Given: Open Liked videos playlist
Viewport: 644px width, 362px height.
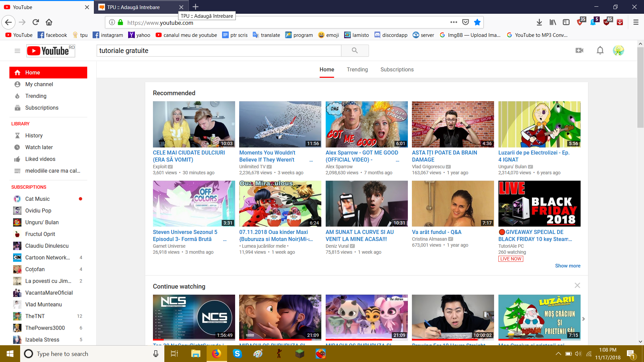Looking at the screenshot, I should coord(48,159).
